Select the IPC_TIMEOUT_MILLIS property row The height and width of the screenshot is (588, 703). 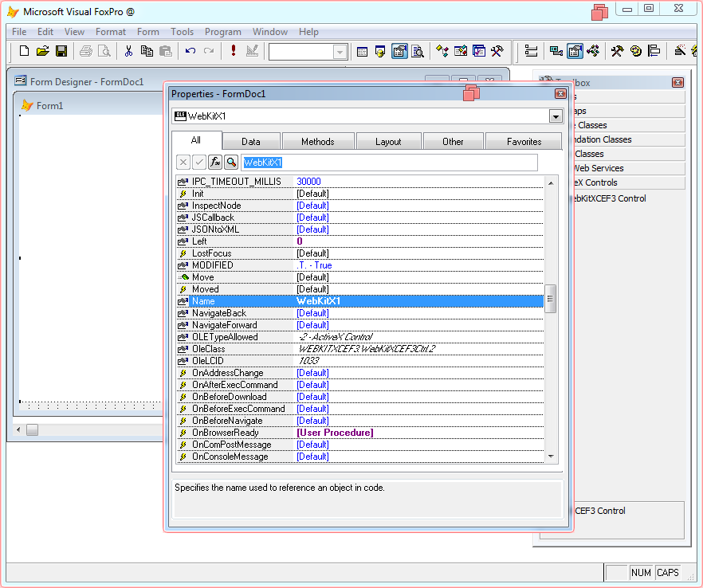point(360,182)
